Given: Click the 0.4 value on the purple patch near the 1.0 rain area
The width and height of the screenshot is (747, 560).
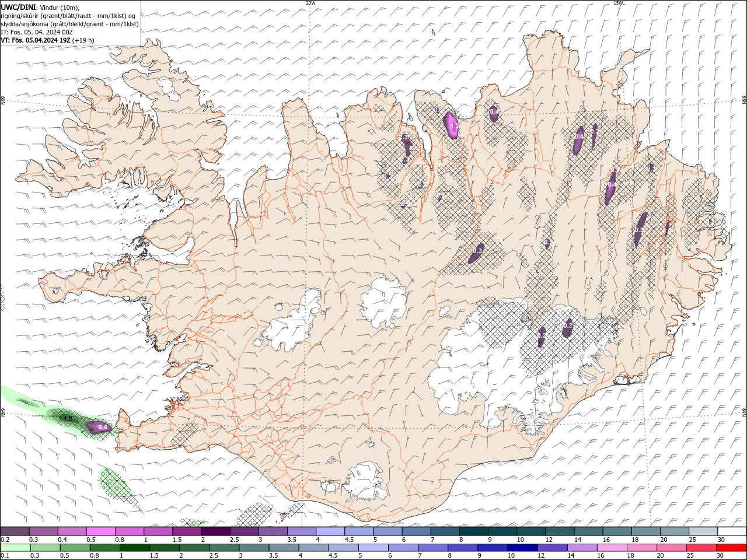Looking at the screenshot, I should coord(103,428).
